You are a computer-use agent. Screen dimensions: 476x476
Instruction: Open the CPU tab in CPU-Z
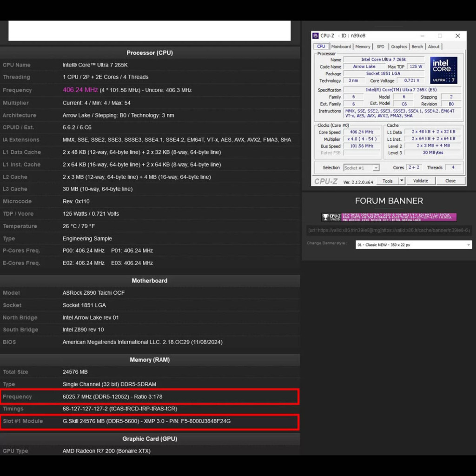(321, 46)
